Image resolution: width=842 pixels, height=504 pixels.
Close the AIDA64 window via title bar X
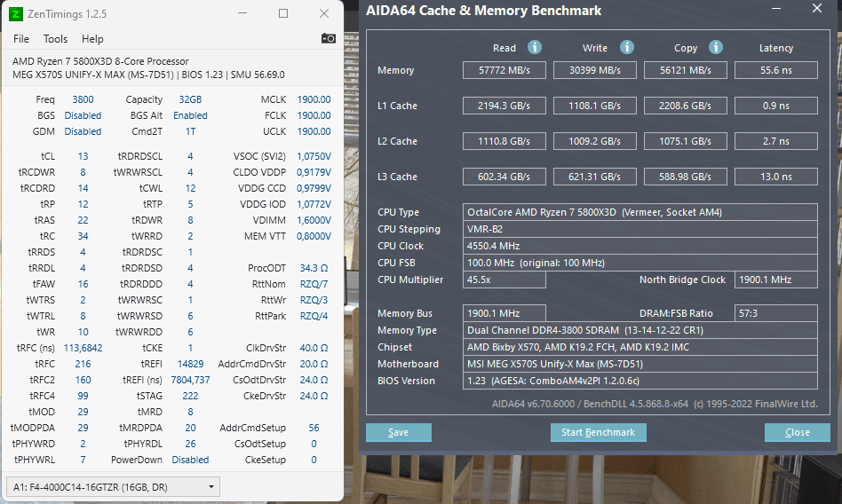tap(817, 9)
